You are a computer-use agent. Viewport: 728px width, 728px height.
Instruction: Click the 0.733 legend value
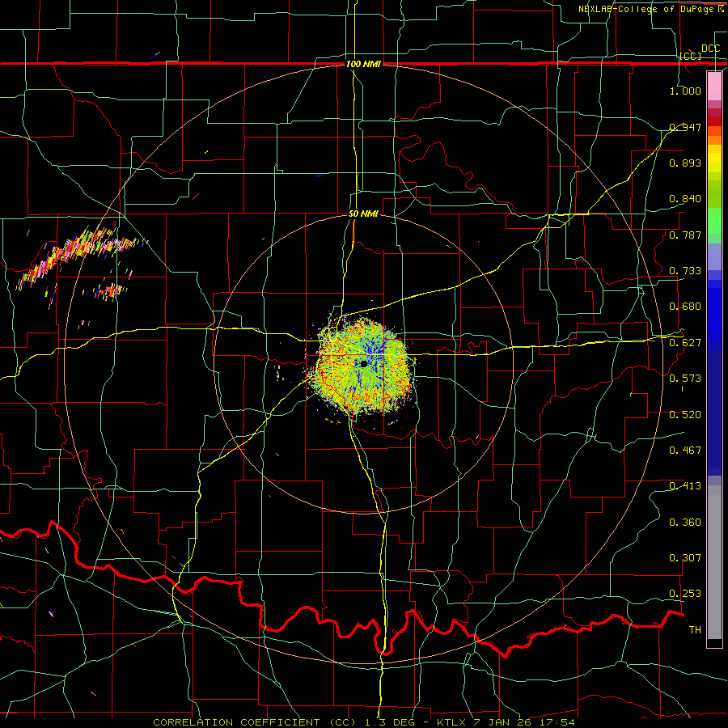(685, 271)
